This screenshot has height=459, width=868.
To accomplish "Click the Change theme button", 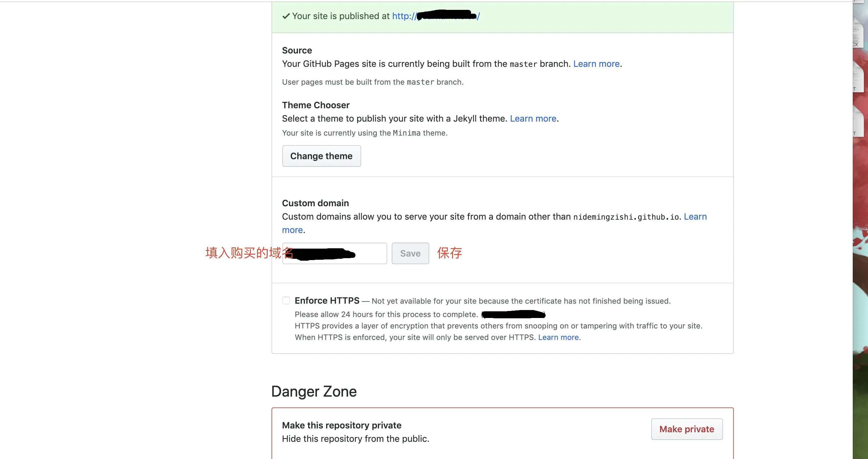I will [x=321, y=156].
